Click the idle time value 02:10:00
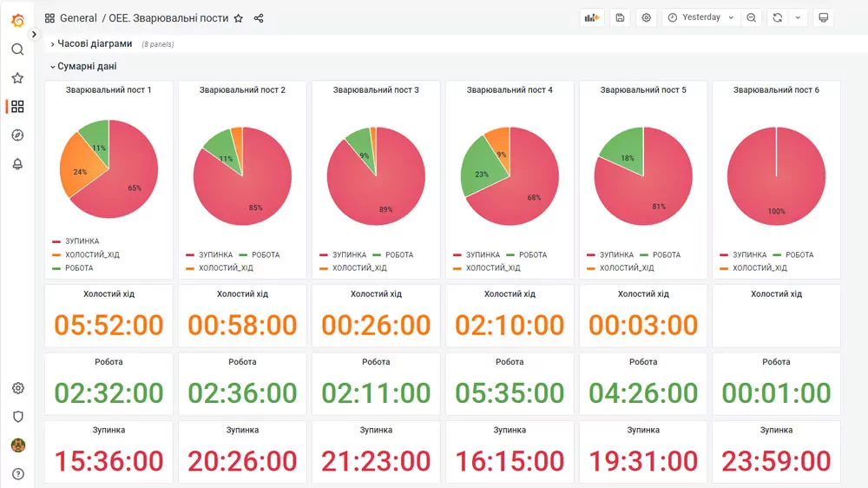 [x=510, y=325]
